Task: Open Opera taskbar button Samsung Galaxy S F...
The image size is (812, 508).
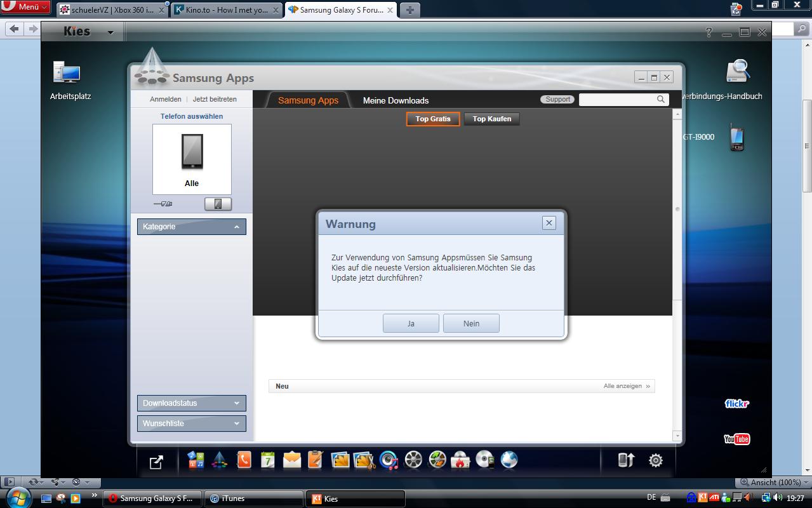Action: point(152,498)
